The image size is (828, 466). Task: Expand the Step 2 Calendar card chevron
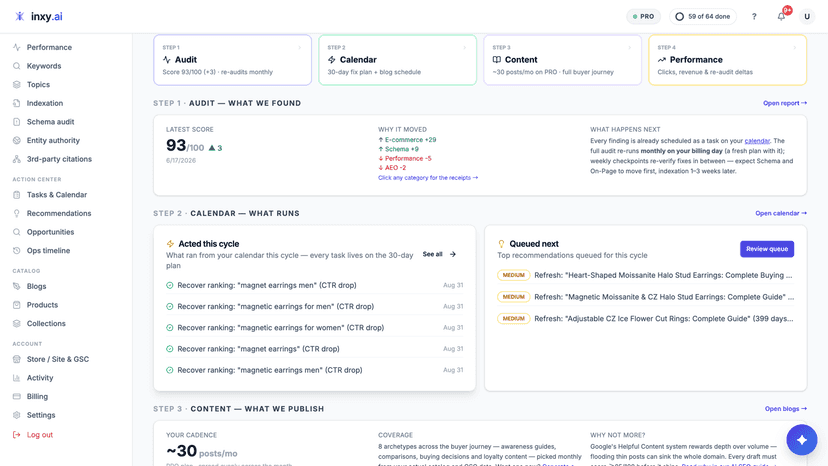tap(465, 48)
